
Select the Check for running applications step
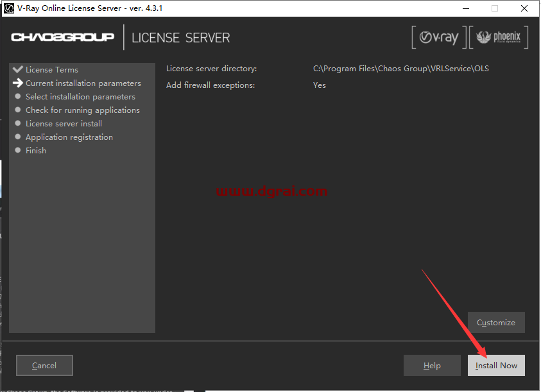click(82, 110)
